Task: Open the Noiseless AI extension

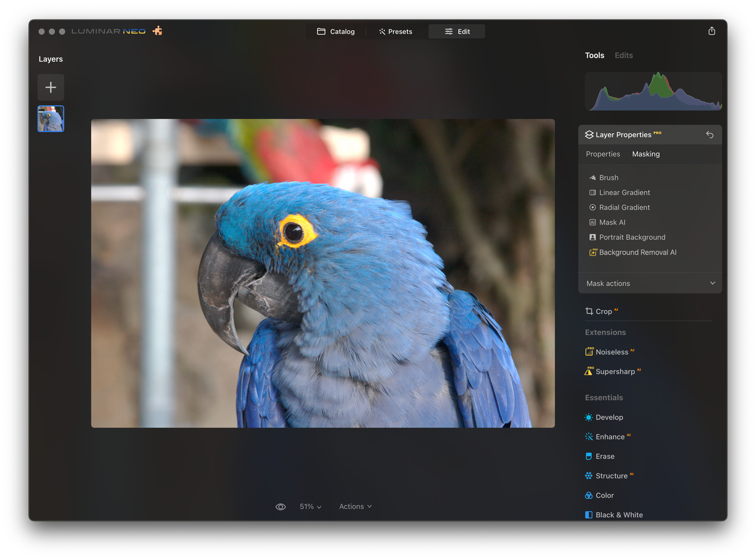Action: pyautogui.click(x=611, y=352)
